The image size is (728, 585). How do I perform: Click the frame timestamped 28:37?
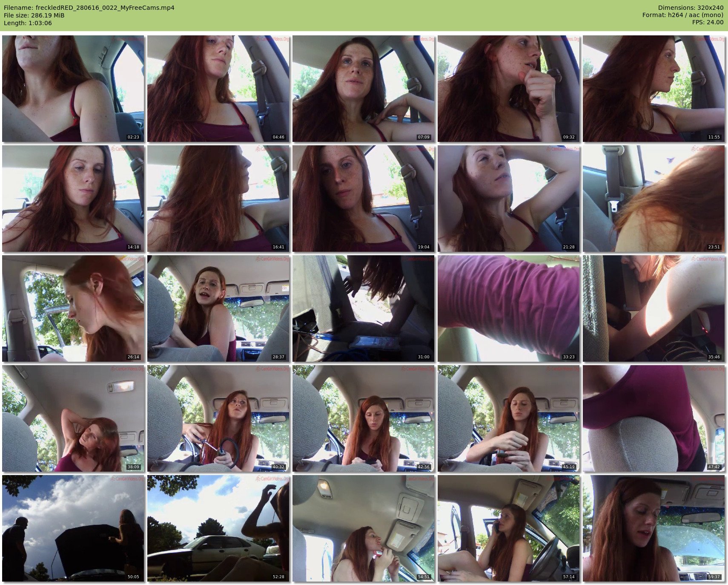[x=218, y=308]
